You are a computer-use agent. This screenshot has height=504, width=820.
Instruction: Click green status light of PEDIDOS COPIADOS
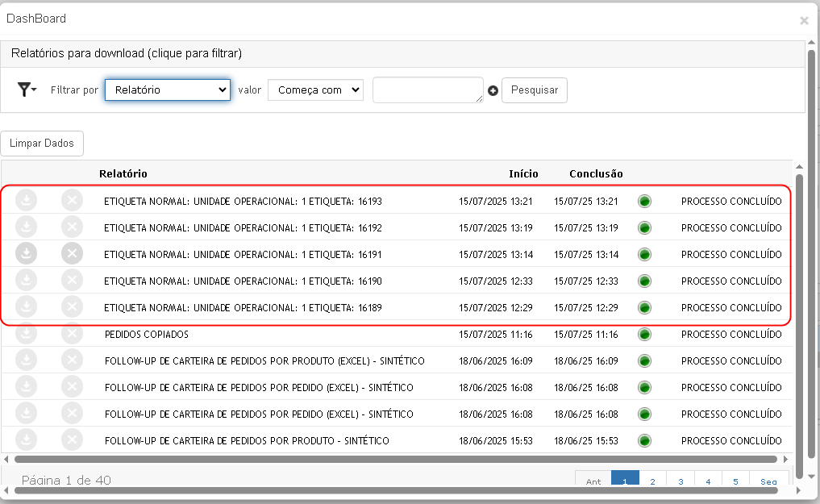pyautogui.click(x=644, y=334)
